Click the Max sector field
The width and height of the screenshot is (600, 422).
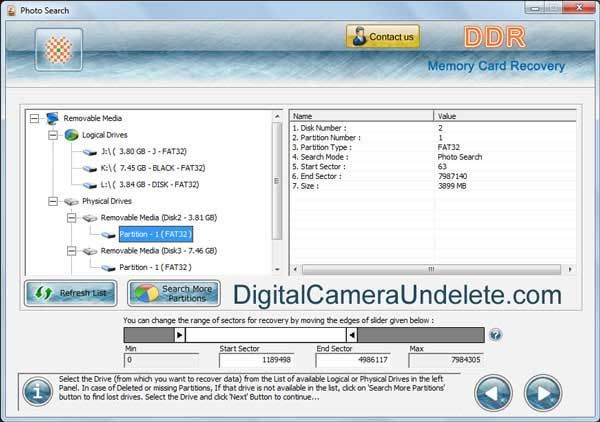tap(446, 360)
